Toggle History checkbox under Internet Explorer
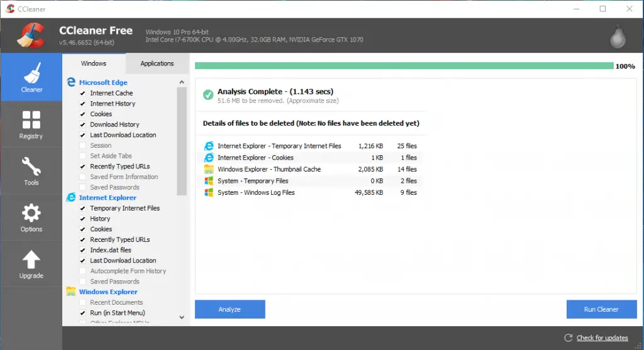 click(x=82, y=219)
